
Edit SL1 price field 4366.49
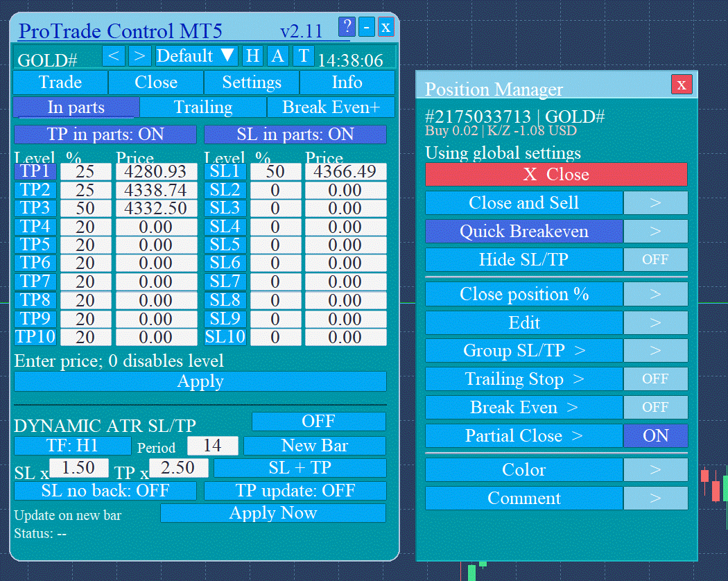tap(345, 171)
